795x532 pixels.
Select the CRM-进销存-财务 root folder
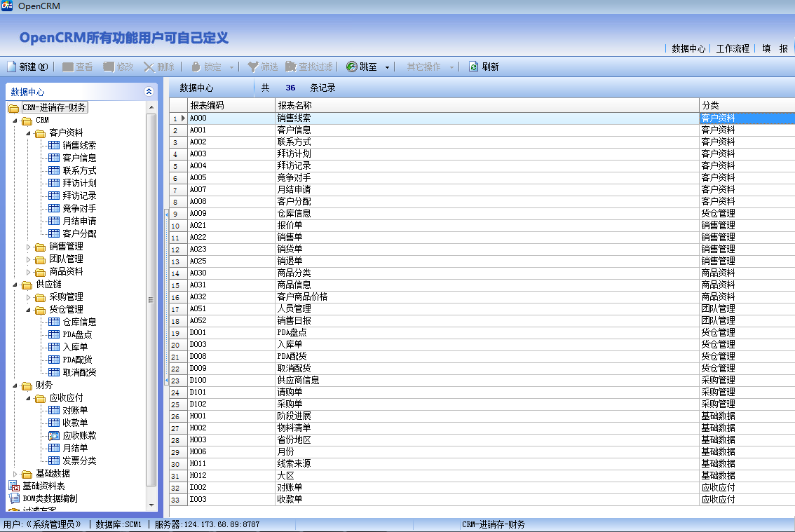click(54, 107)
